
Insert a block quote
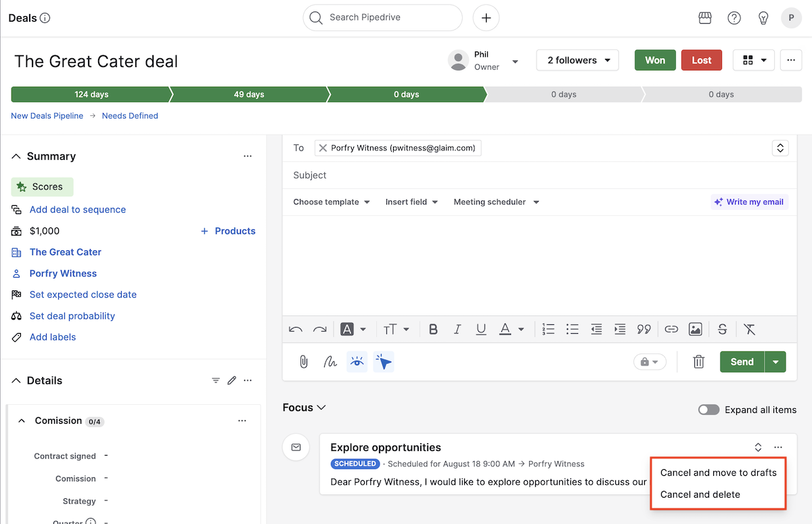644,330
